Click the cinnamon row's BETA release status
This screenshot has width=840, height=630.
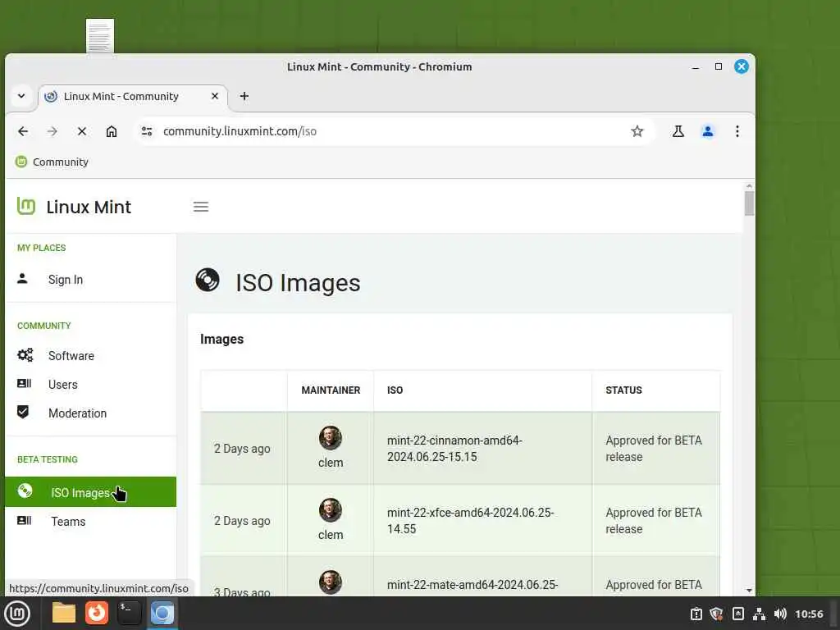(654, 449)
